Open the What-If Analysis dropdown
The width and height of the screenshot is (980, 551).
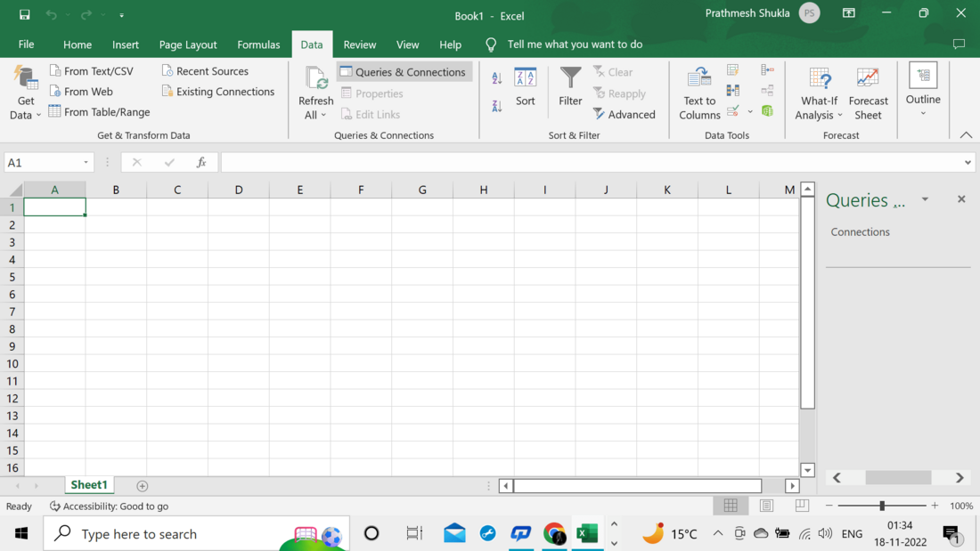tap(820, 93)
